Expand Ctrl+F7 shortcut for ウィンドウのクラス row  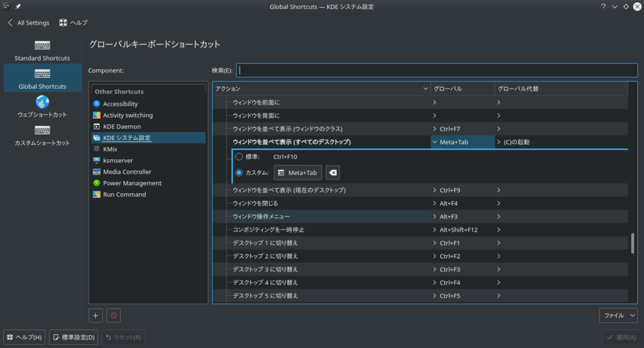coord(435,129)
